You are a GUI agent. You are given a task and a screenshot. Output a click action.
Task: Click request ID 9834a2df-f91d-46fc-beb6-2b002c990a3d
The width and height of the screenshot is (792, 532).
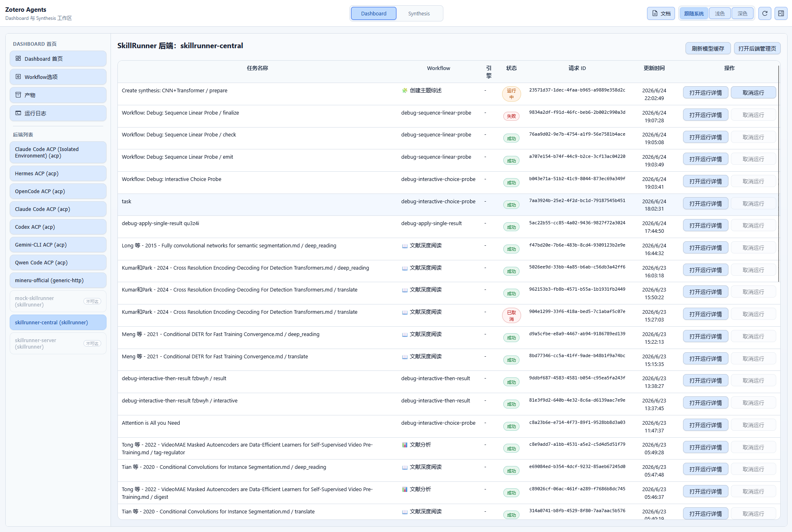(x=577, y=113)
